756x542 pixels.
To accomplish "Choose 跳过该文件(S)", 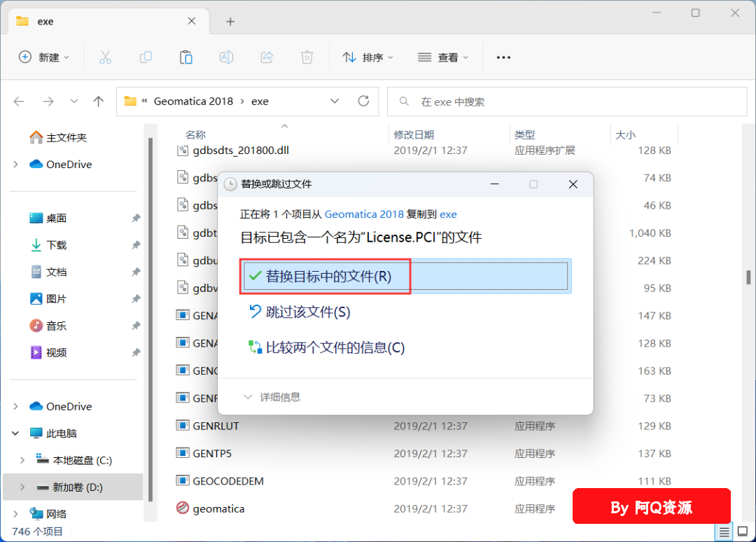I will pyautogui.click(x=300, y=312).
